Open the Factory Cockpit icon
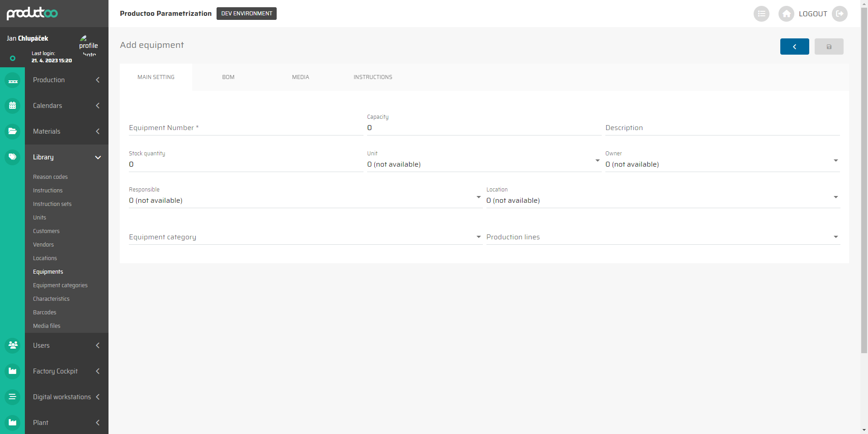The height and width of the screenshot is (434, 868). [13, 371]
